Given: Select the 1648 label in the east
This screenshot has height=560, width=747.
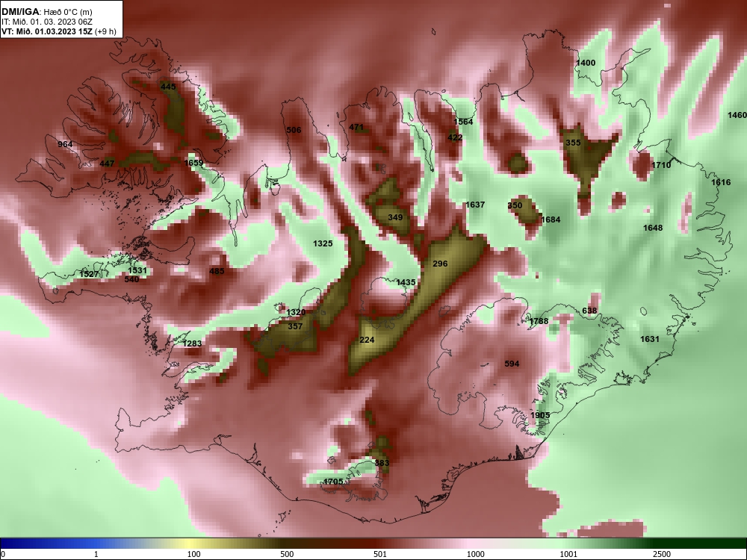Looking at the screenshot, I should [x=653, y=228].
